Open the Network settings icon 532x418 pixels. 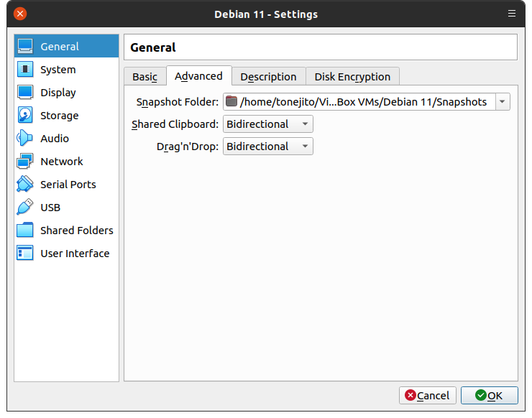click(25, 162)
